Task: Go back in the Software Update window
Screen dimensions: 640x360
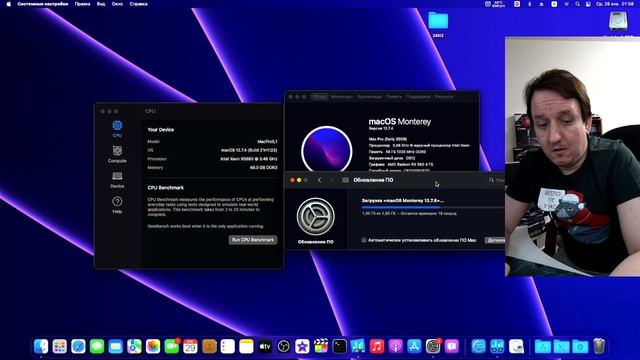Action: pyautogui.click(x=319, y=180)
